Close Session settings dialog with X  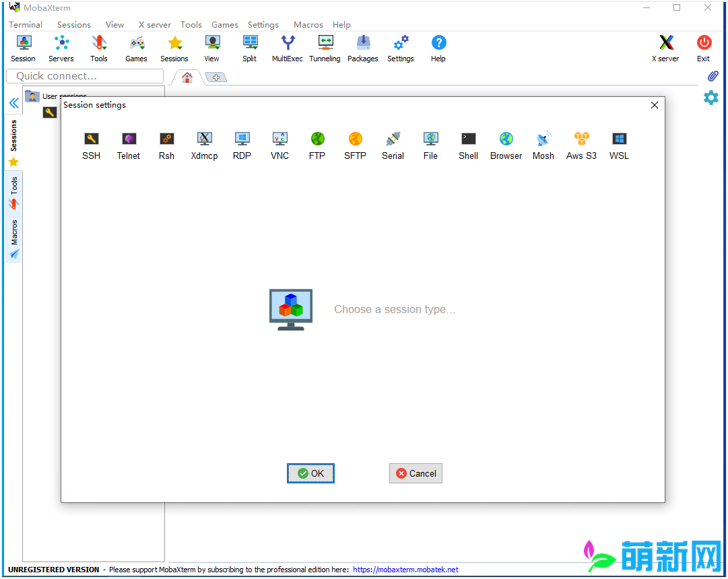655,105
